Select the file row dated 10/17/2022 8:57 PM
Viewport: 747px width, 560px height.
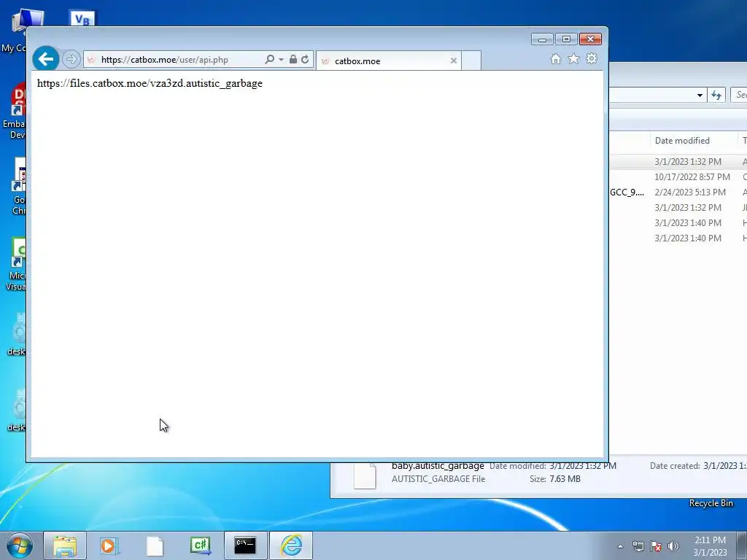pyautogui.click(x=678, y=177)
